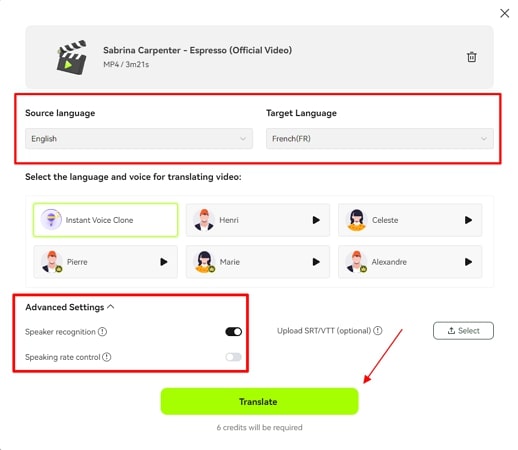Choose the Marie voice avatar
Image resolution: width=518 pixels, height=450 pixels.
click(x=204, y=262)
